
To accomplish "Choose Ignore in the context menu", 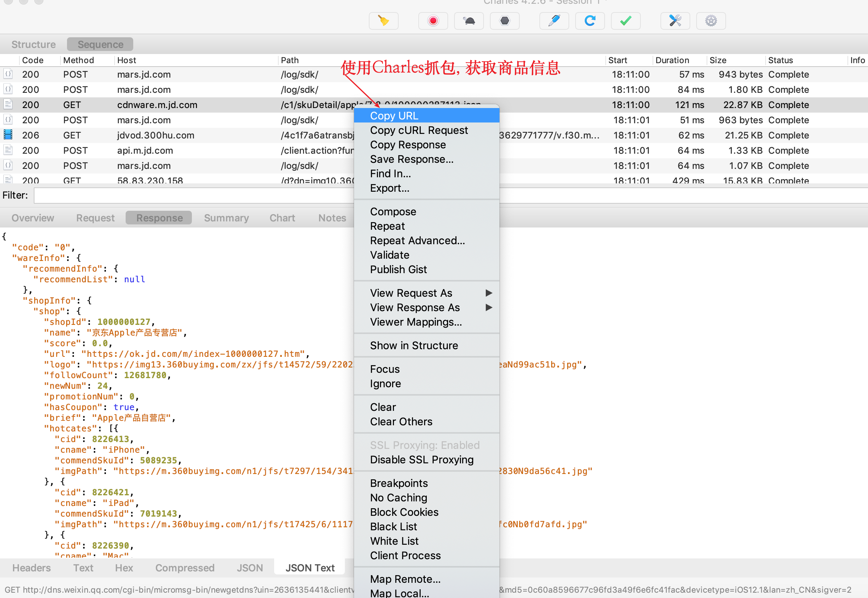I will coord(426,383).
